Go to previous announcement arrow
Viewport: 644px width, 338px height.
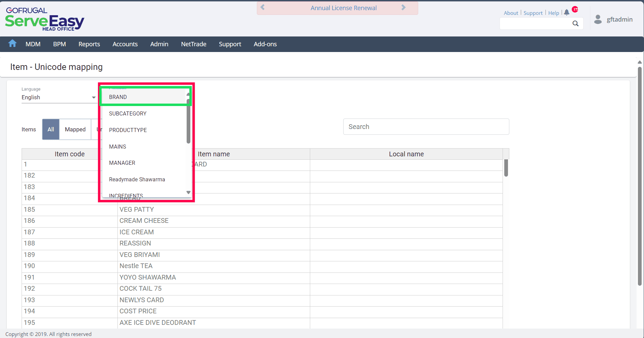pos(263,7)
